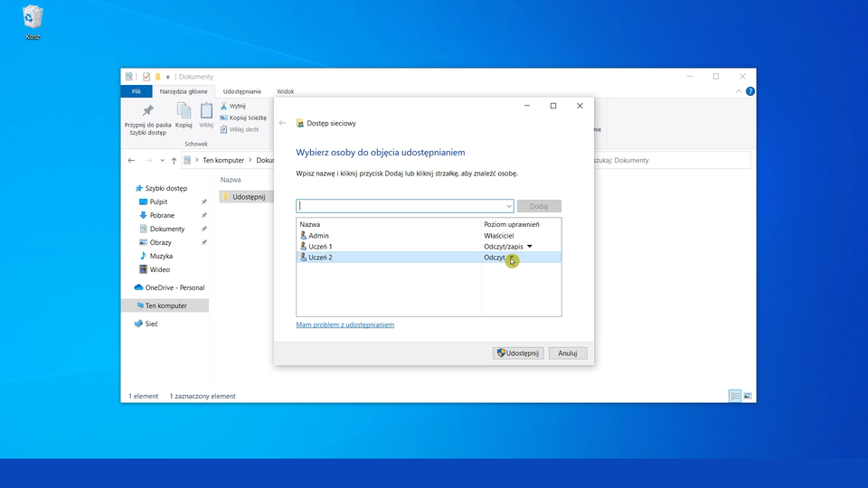The image size is (868, 488).
Task: Click the Kopiuj icon in the ribbon
Action: (x=184, y=111)
